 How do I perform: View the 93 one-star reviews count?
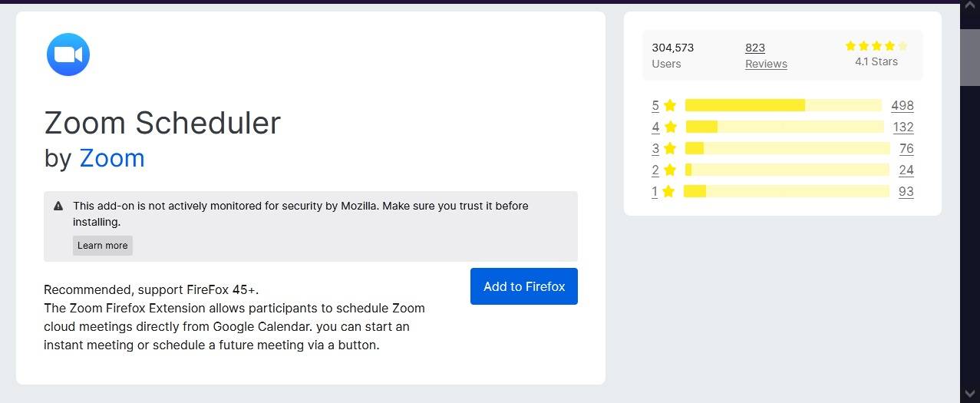[906, 191]
